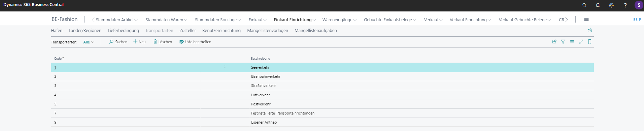Screen dimensions: 644x131
Task: Click code cell 9
Action: click(x=55, y=122)
